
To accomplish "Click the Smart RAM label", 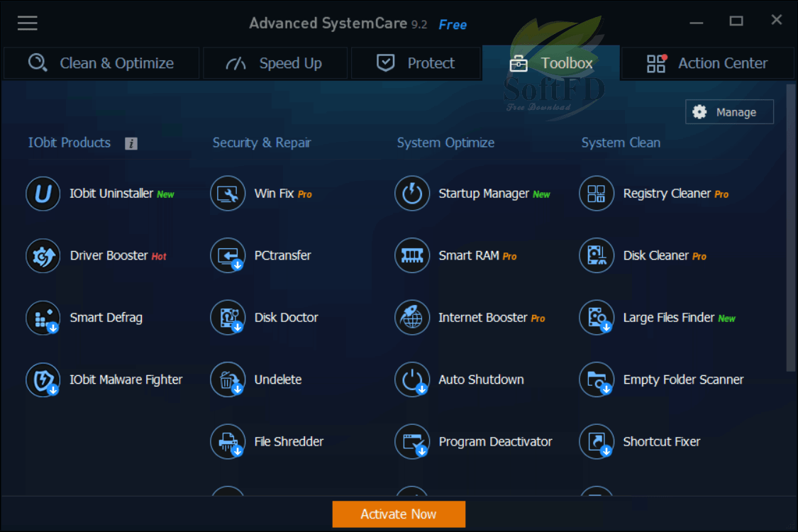I will coord(469,255).
